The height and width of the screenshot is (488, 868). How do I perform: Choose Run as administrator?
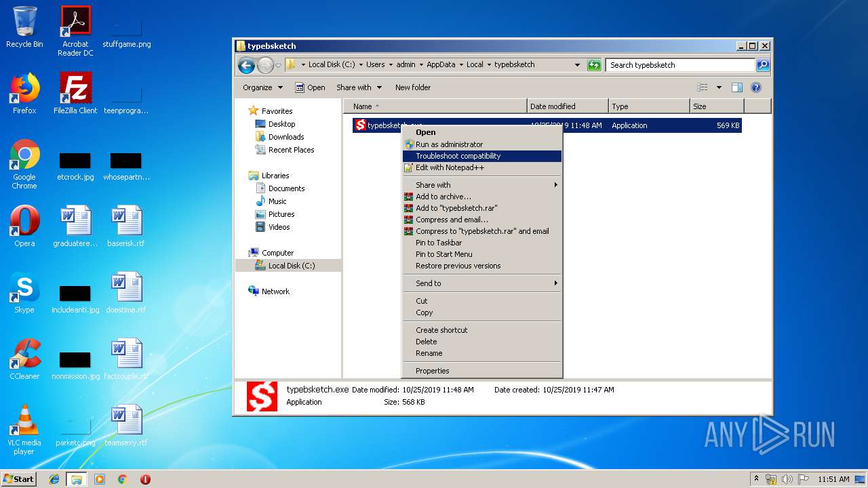point(482,144)
